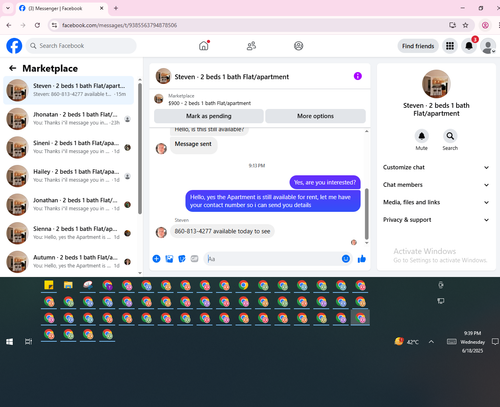This screenshot has height=407, width=500.
Task: Open Jhonatan conversation in list
Action: point(69,119)
